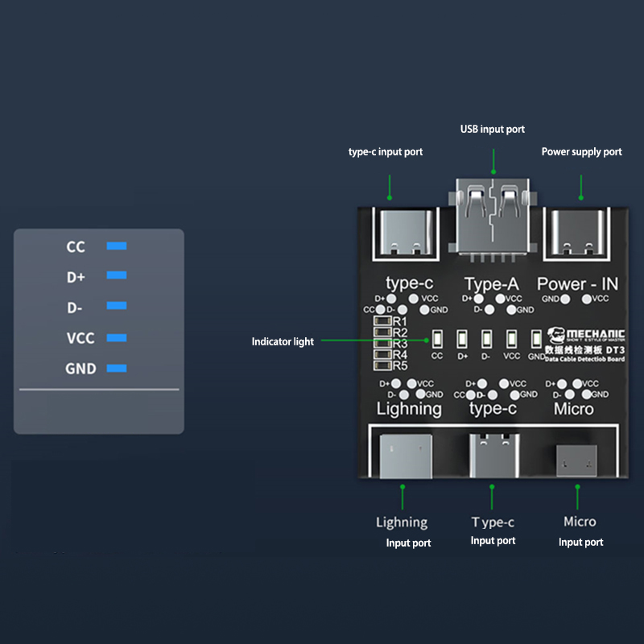Toggle the GND indicator light

click(x=536, y=341)
